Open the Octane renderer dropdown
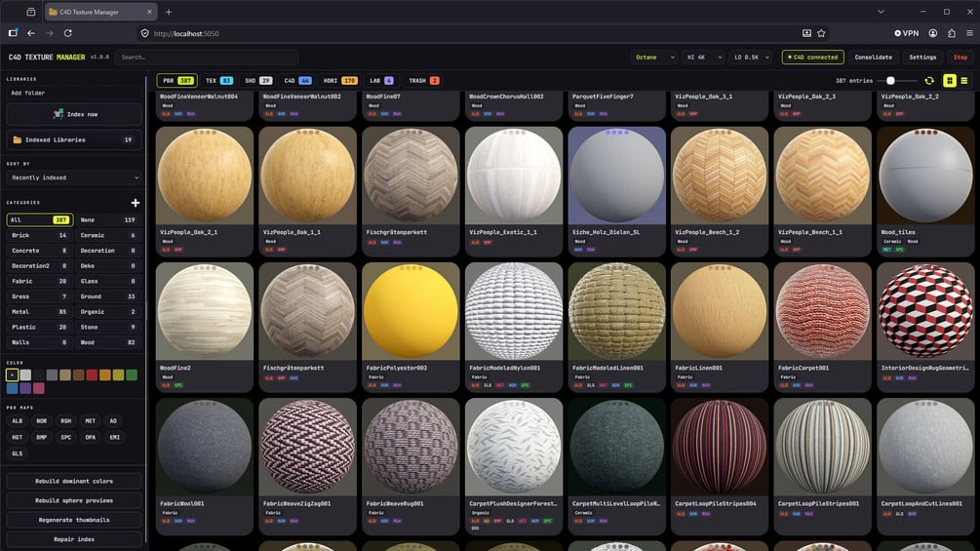980x551 pixels. (653, 57)
